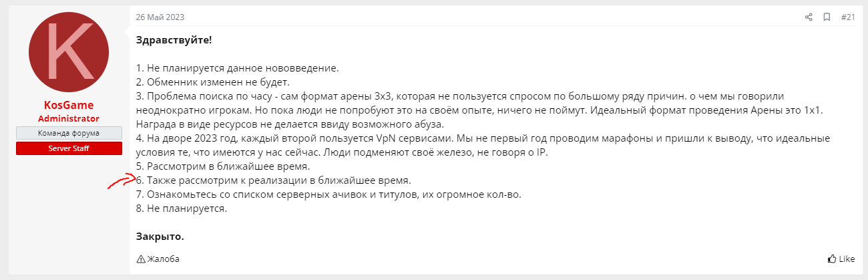
Task: Click the Жалоба report link text
Action: 163,259
